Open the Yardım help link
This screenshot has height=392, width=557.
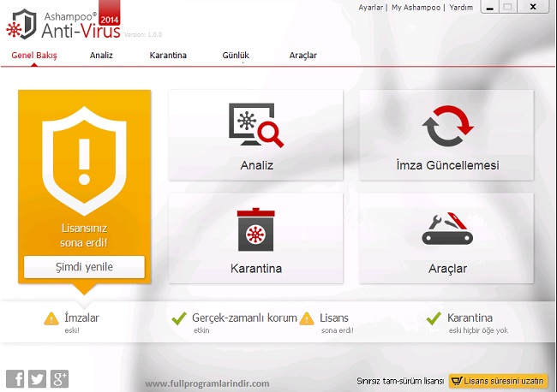pyautogui.click(x=461, y=8)
